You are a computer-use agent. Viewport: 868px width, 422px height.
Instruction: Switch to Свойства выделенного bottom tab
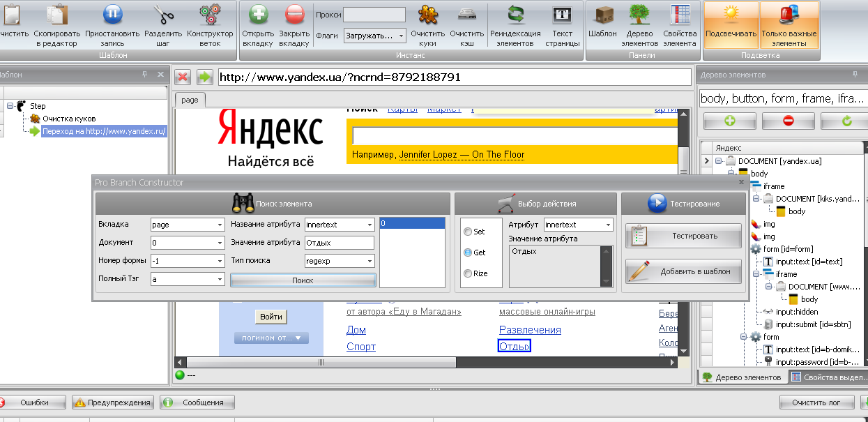(828, 377)
